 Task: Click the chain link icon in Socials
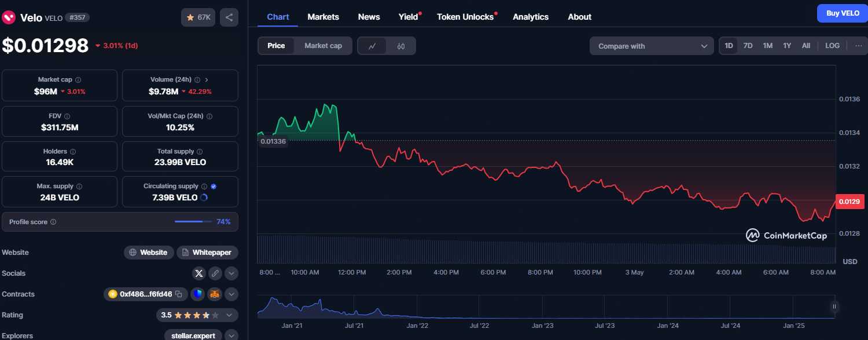click(215, 273)
